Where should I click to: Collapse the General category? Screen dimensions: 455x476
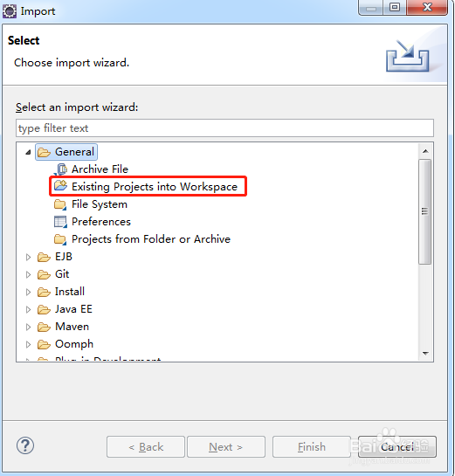(28, 152)
